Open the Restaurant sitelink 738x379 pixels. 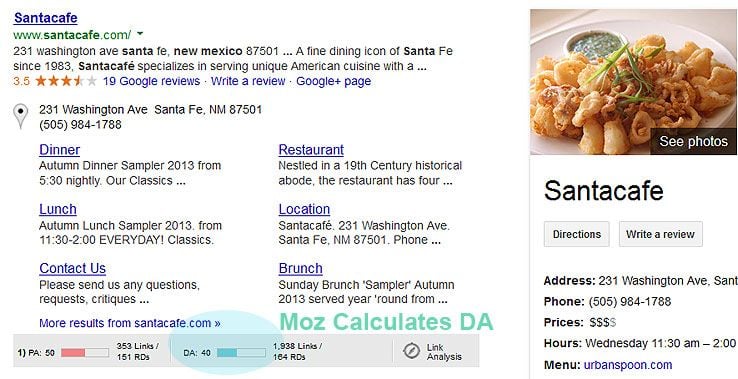click(x=311, y=150)
